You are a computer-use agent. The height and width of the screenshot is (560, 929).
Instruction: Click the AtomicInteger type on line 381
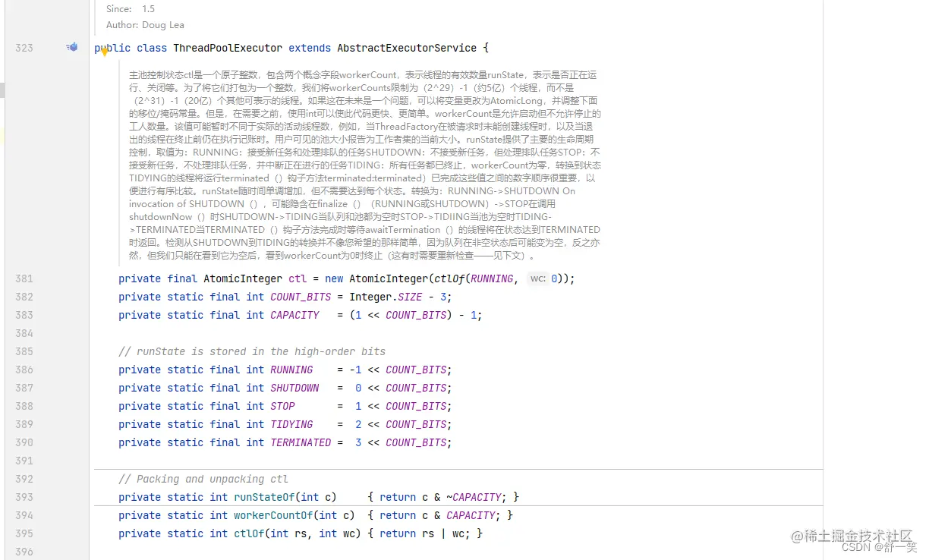tap(243, 278)
